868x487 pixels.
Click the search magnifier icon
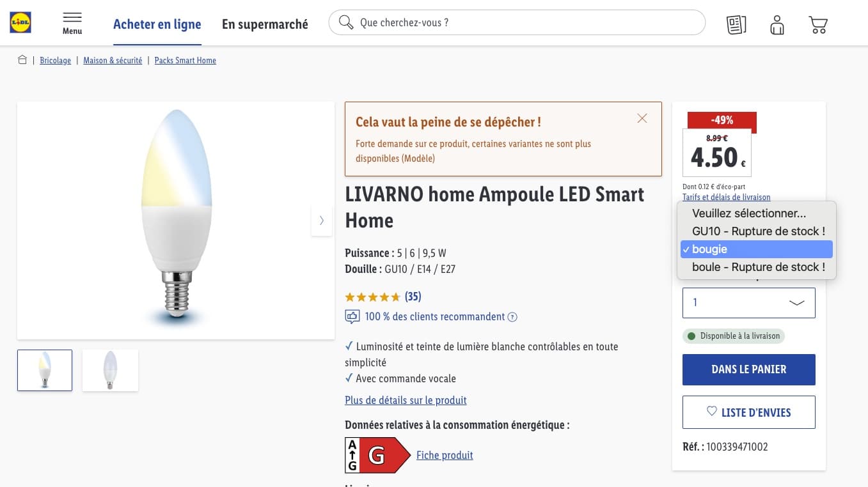pyautogui.click(x=346, y=22)
